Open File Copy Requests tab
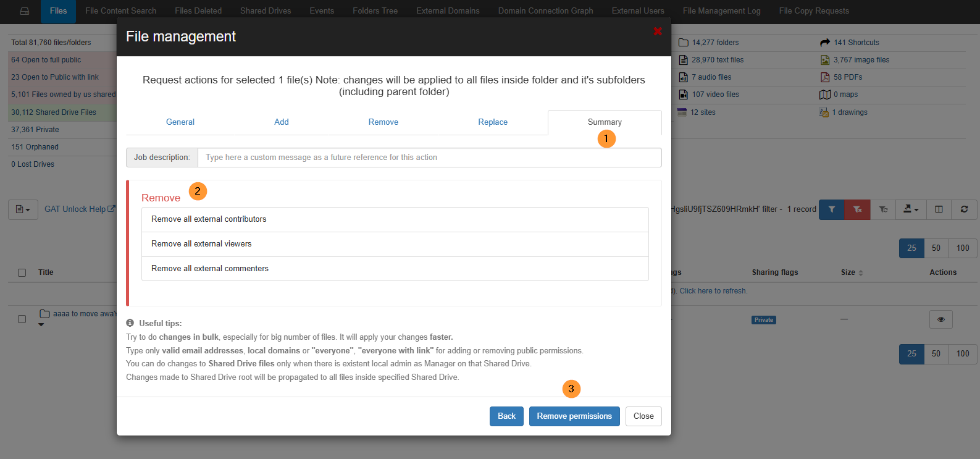The width and height of the screenshot is (980, 459). tap(814, 11)
